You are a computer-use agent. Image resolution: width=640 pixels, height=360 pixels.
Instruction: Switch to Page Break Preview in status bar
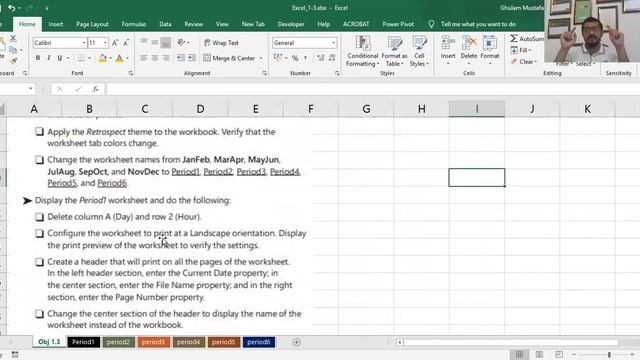point(559,354)
